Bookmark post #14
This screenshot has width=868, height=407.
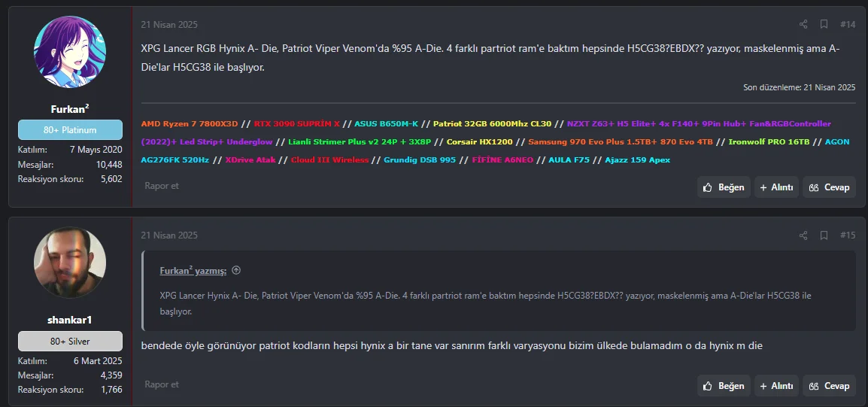pyautogui.click(x=824, y=24)
